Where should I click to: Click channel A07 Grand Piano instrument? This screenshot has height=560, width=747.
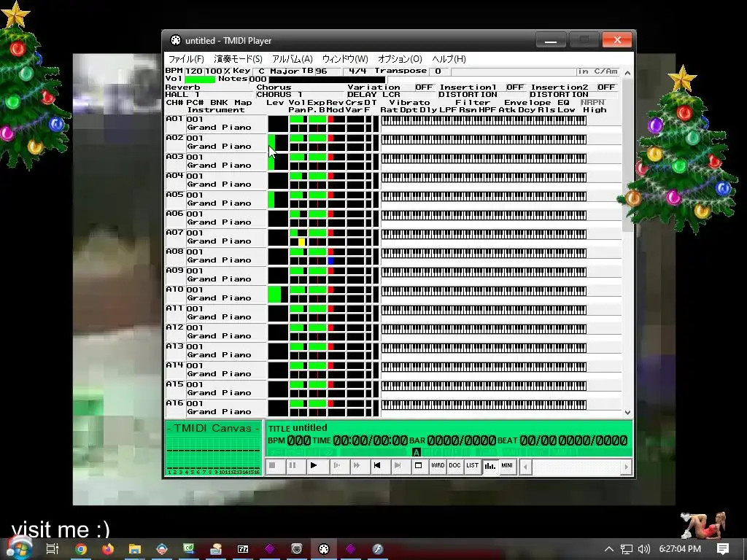219,241
